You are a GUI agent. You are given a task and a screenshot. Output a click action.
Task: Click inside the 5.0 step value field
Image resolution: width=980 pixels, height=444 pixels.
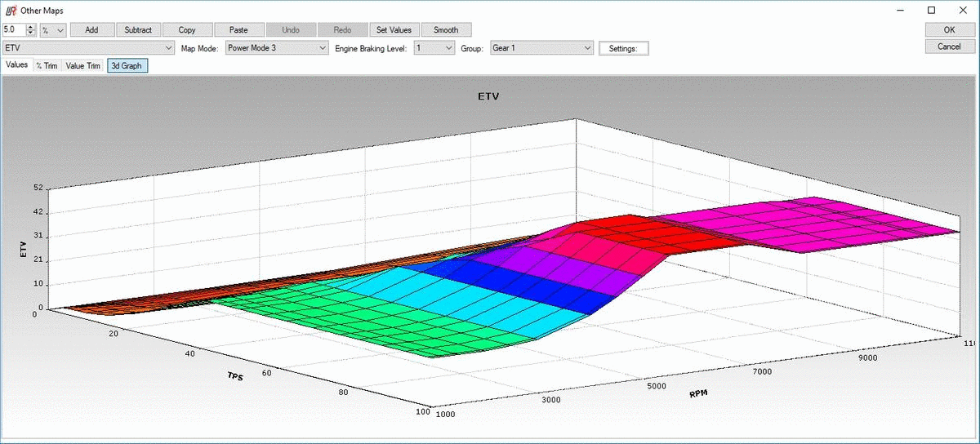coord(14,30)
